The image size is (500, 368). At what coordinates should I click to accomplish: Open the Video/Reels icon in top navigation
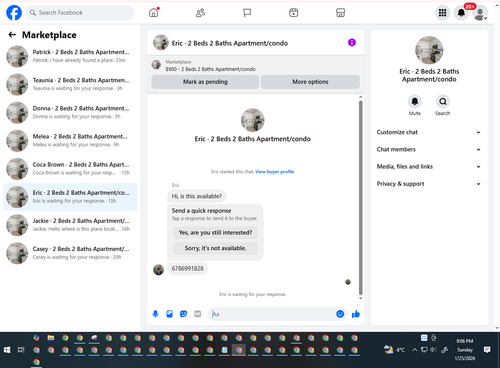tap(294, 13)
